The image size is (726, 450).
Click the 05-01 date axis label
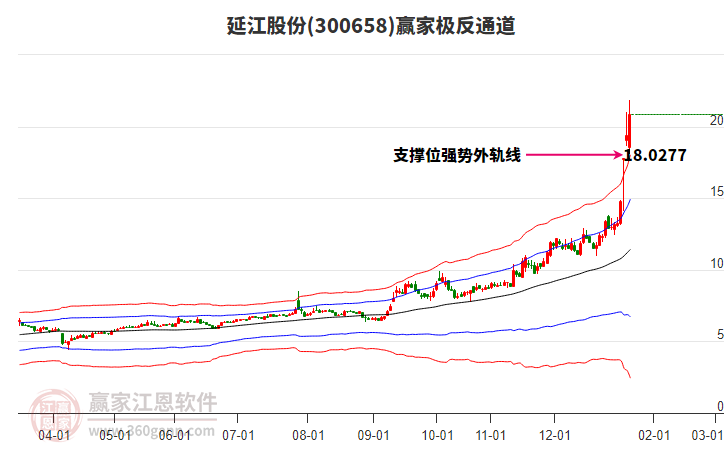[x=115, y=435]
